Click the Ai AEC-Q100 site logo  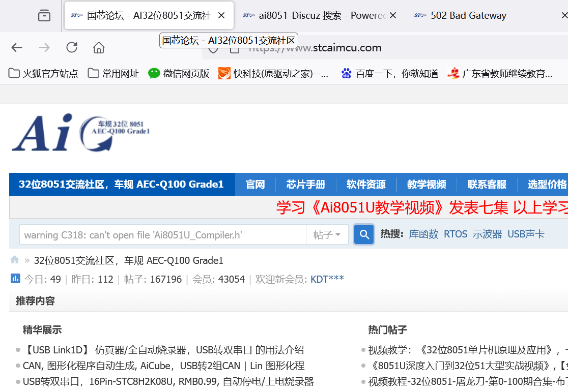pyautogui.click(x=81, y=133)
